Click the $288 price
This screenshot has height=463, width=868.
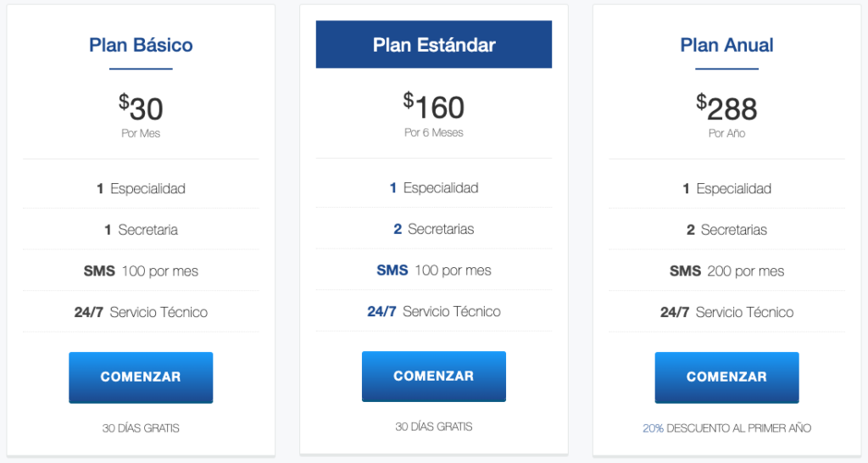726,108
